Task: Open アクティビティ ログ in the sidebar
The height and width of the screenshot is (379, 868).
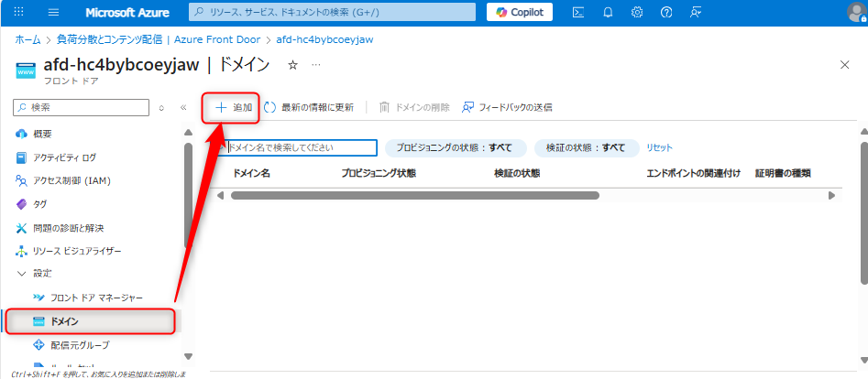Action: (x=64, y=157)
